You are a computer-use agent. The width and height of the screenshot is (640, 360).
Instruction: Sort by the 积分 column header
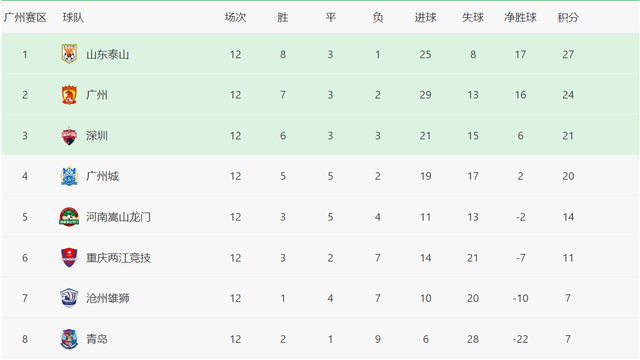click(x=568, y=18)
